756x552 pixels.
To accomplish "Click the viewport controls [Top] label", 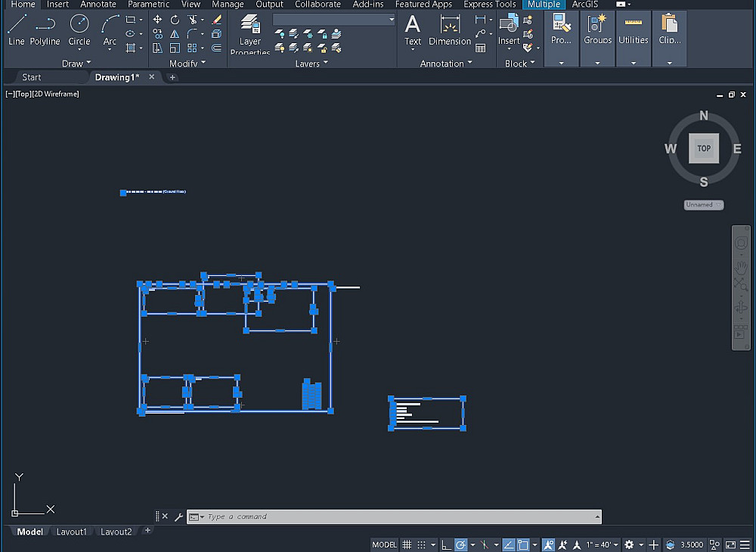I will (23, 94).
